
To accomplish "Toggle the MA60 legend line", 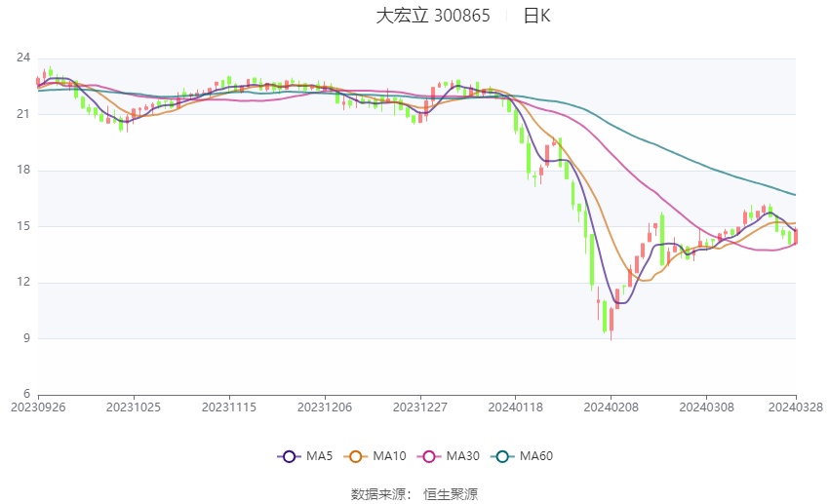I will pos(522,456).
